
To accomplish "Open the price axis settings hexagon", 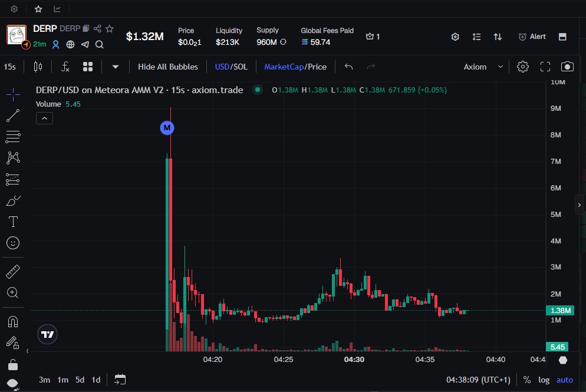I will (563, 360).
